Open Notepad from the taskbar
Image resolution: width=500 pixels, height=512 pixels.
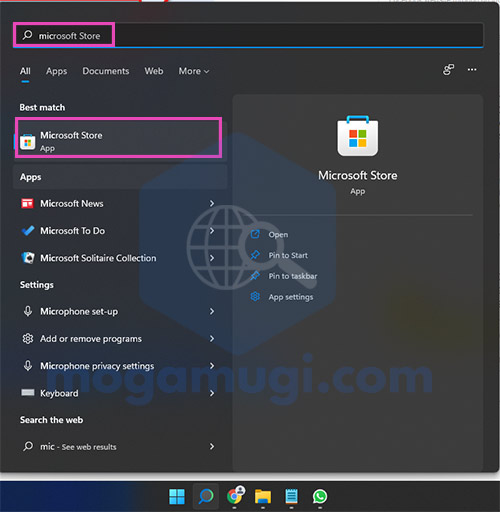(x=292, y=496)
